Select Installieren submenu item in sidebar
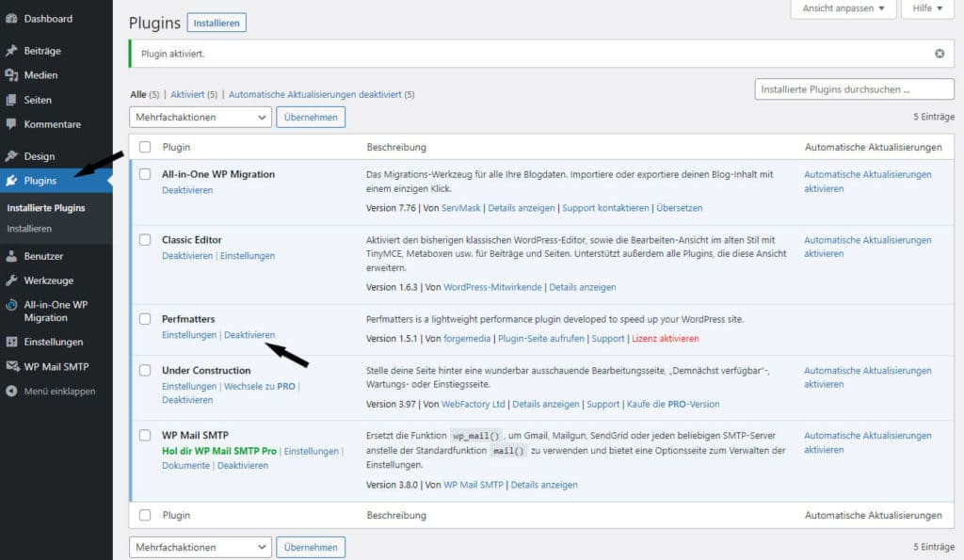The width and height of the screenshot is (964, 560). click(x=29, y=228)
